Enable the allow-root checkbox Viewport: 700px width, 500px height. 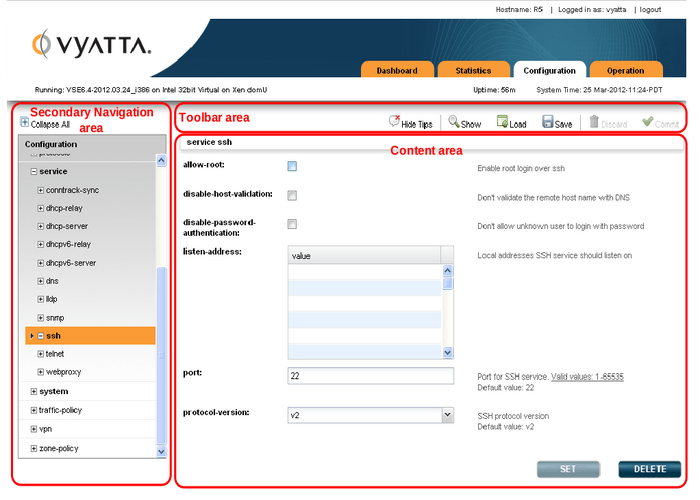292,167
